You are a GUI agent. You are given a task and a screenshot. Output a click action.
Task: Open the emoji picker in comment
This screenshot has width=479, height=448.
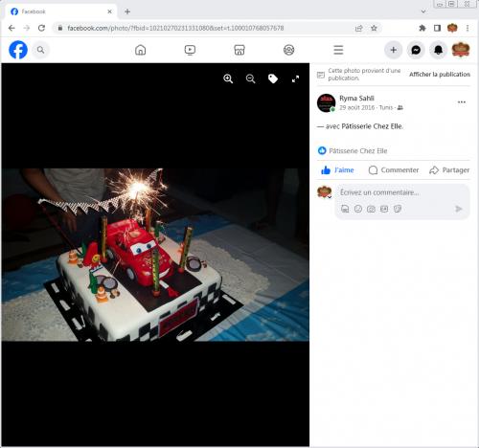click(x=358, y=209)
